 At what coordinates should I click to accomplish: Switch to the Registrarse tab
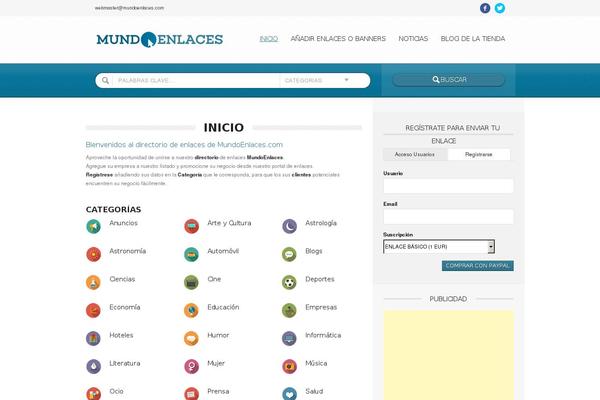(479, 155)
